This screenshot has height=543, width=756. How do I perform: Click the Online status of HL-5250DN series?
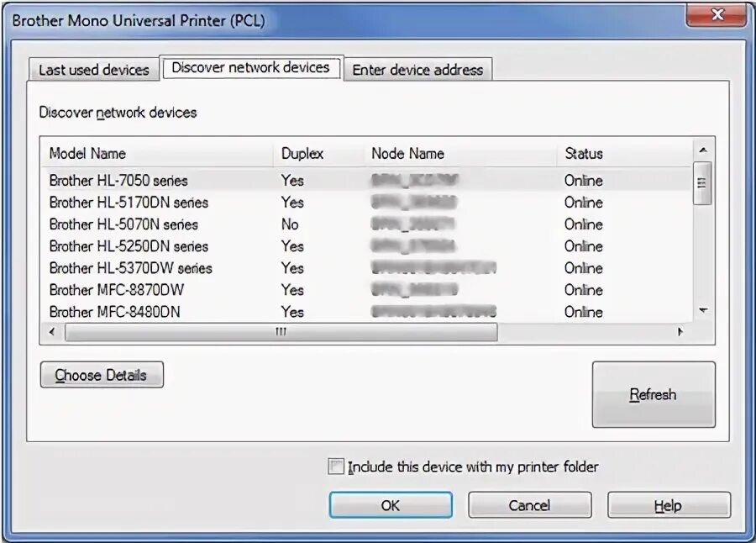tap(584, 246)
